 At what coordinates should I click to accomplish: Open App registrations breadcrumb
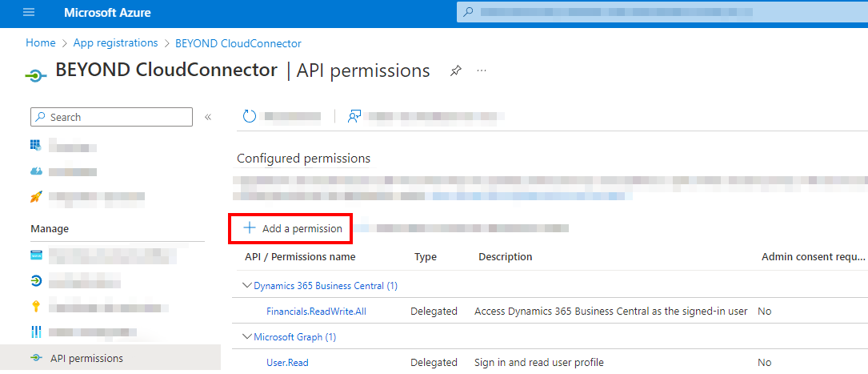116,43
